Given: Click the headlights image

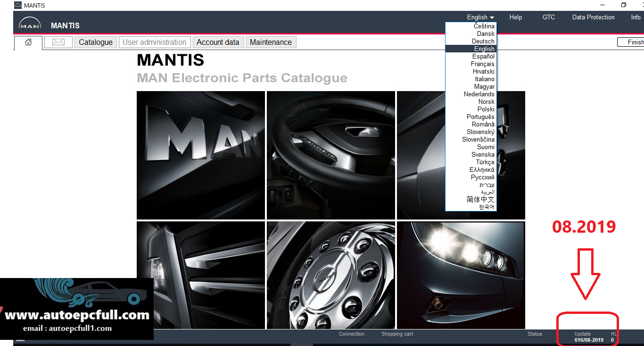Looking at the screenshot, I should pos(461,275).
